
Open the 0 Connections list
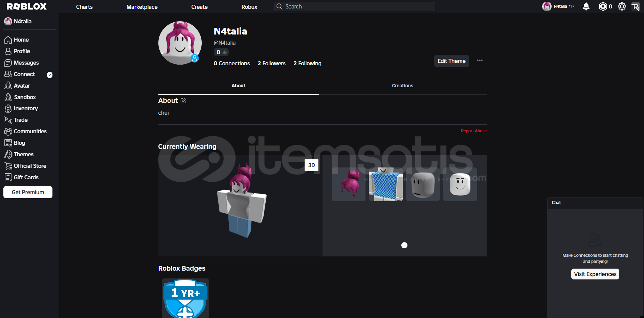(232, 64)
